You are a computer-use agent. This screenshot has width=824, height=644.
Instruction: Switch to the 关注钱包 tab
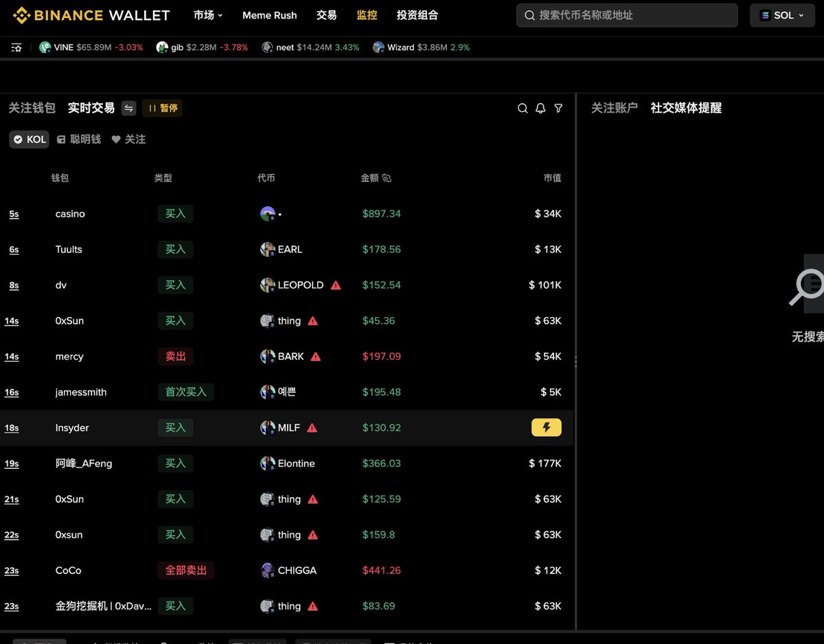click(32, 108)
